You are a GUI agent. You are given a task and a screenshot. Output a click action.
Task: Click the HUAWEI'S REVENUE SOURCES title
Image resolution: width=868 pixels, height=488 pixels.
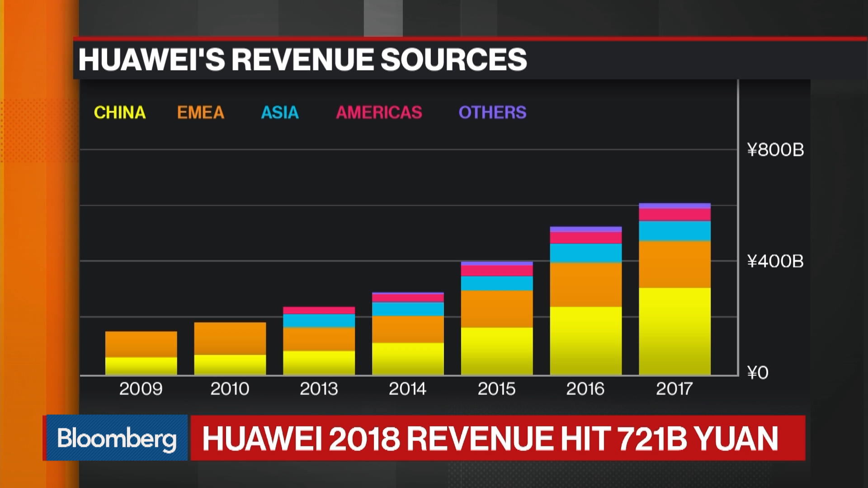tap(302, 60)
